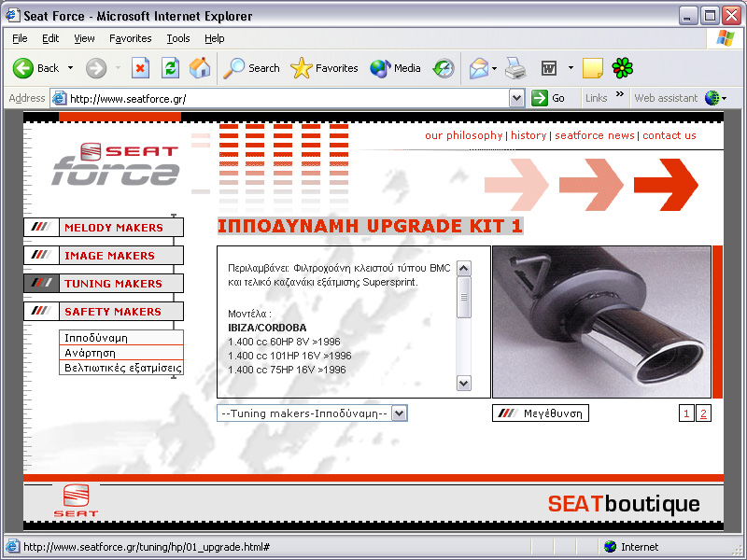
Task: Click the Web assistant globe icon
Action: [x=712, y=98]
